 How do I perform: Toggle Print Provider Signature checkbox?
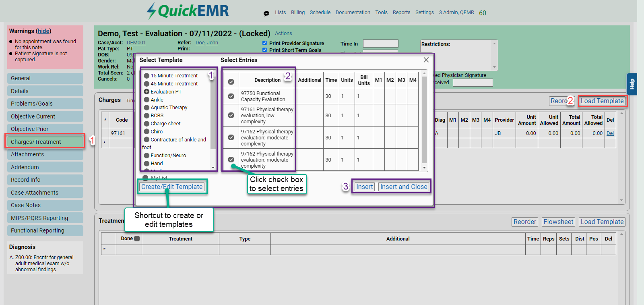(264, 43)
